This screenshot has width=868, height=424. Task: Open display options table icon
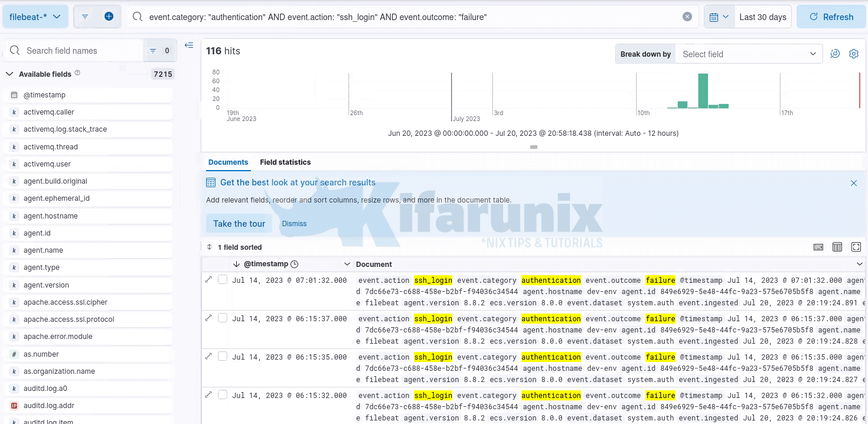tap(837, 247)
